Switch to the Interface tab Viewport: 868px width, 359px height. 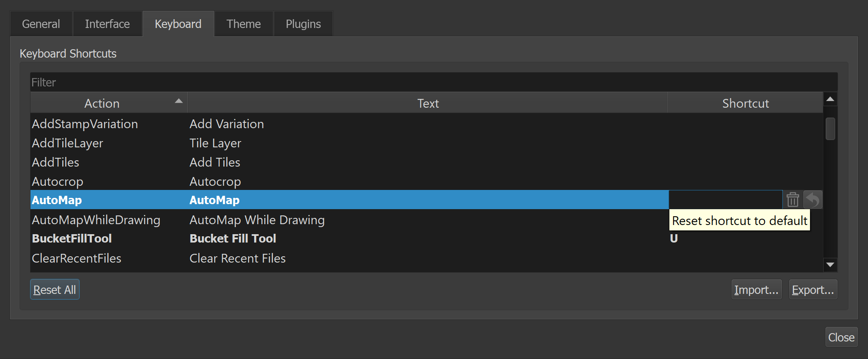click(107, 24)
